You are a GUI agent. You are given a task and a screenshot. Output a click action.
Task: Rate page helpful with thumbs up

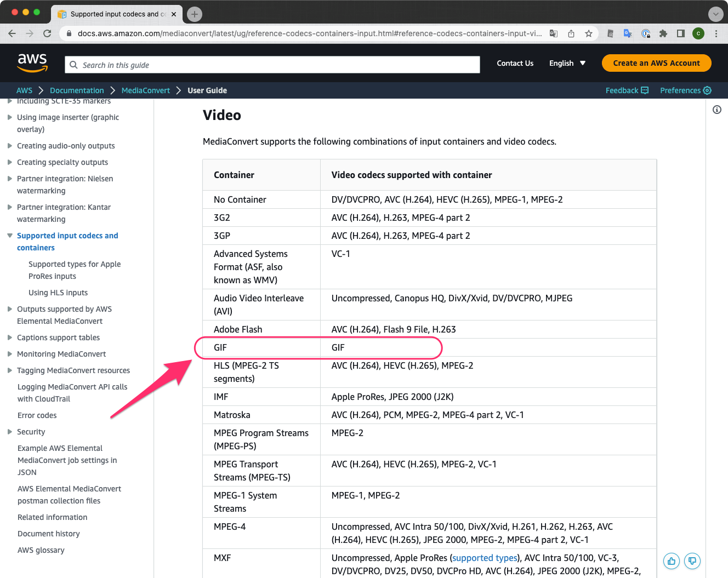[672, 561]
